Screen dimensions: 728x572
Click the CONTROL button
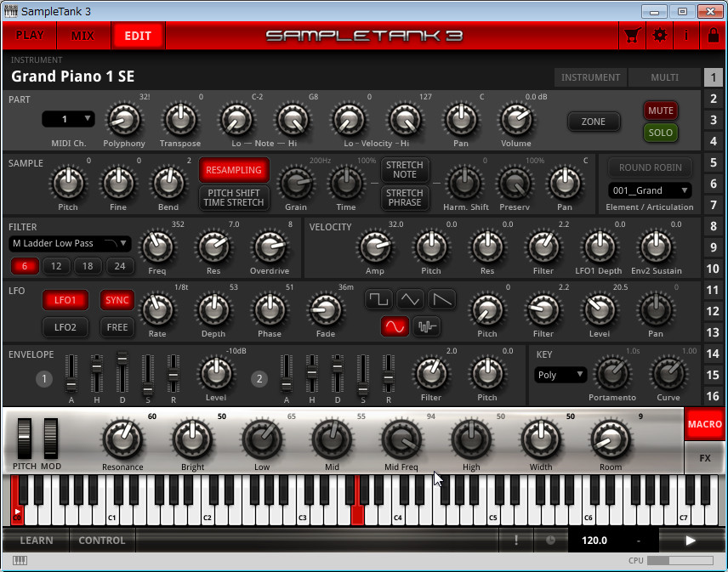(102, 541)
